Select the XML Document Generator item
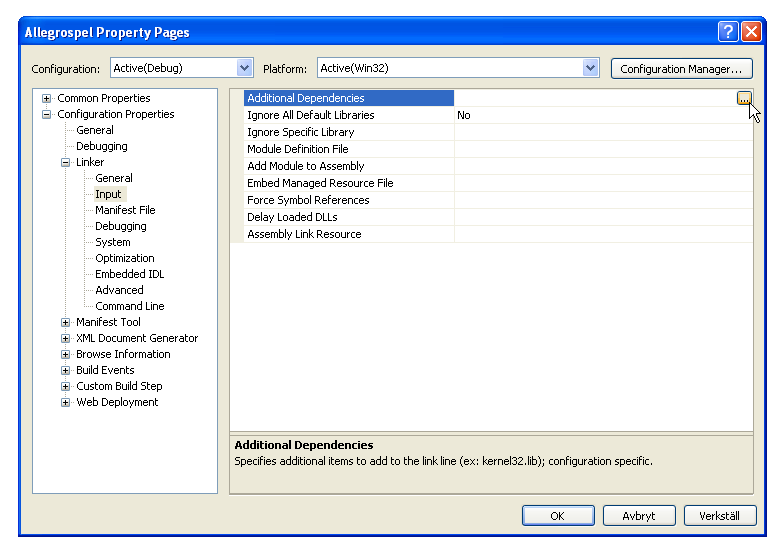 point(137,338)
